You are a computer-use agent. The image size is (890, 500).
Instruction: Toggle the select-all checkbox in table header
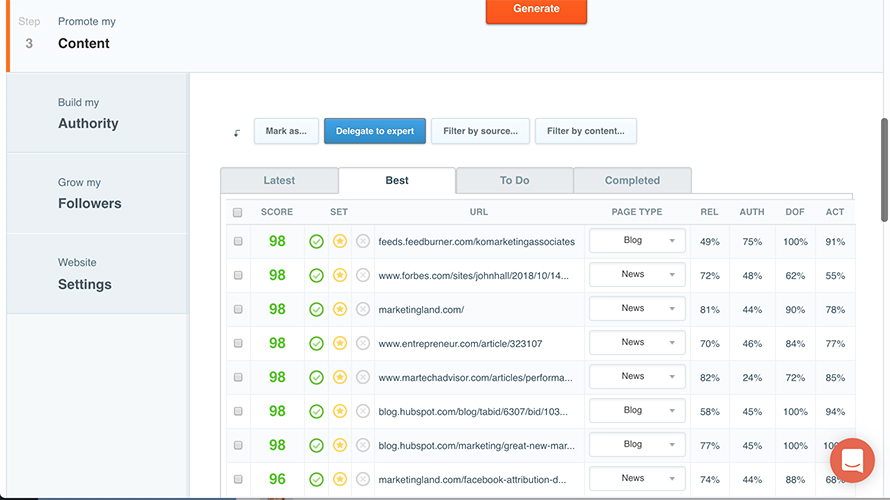pos(238,212)
